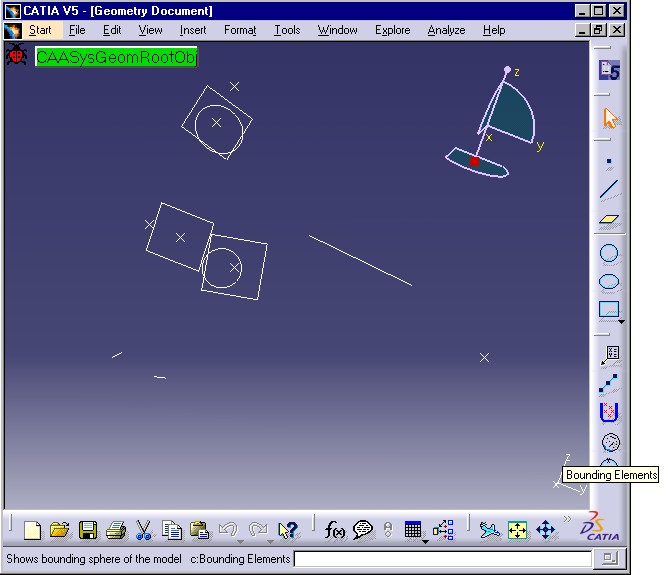
Task: Activate the Fly mode airplane icon
Action: point(489,531)
